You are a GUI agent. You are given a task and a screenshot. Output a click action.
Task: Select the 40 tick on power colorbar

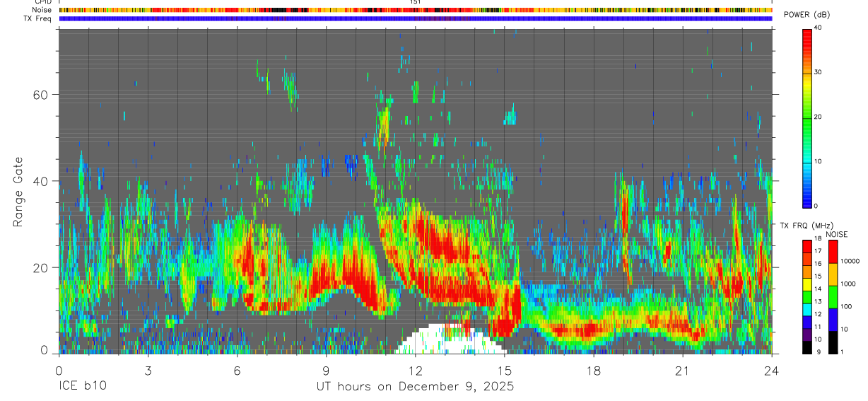point(819,28)
